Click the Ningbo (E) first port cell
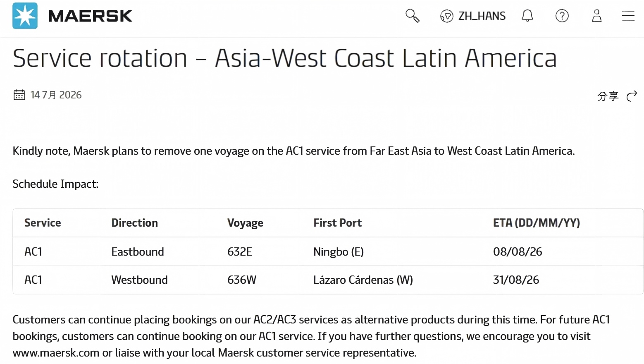 pos(339,251)
